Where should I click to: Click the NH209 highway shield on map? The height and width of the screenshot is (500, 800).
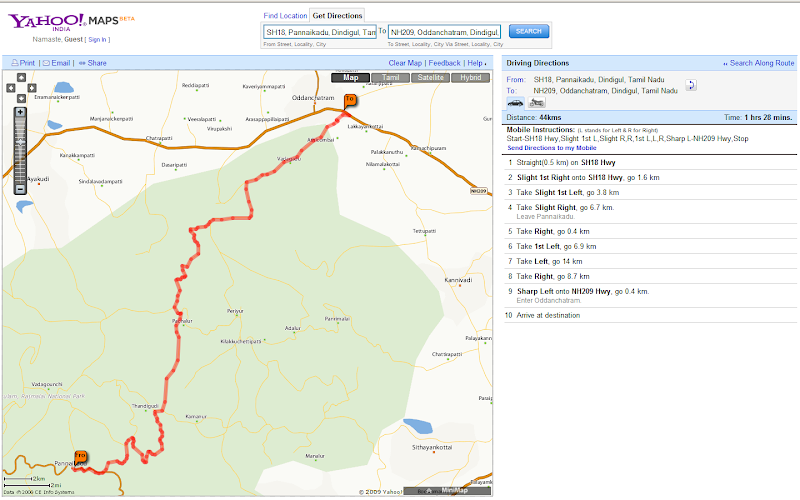click(479, 191)
